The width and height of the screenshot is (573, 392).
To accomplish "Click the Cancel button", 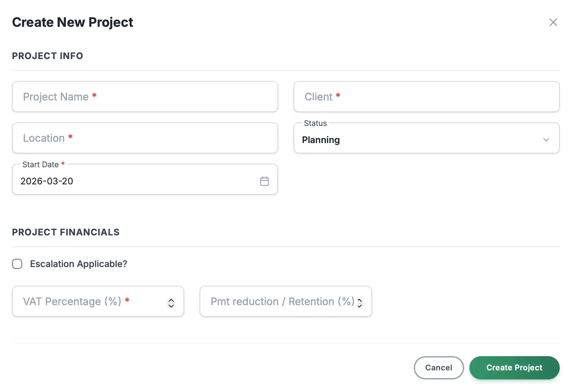I will tap(438, 367).
